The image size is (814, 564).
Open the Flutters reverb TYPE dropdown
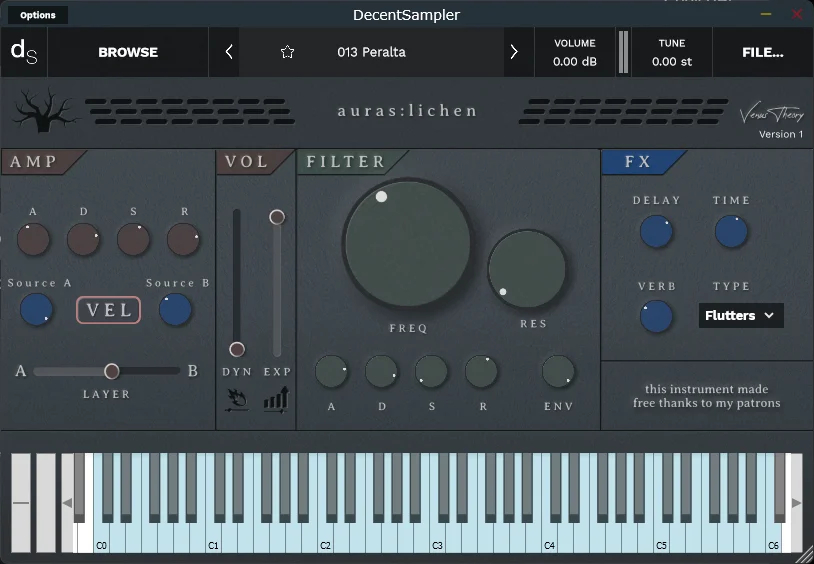coord(741,315)
